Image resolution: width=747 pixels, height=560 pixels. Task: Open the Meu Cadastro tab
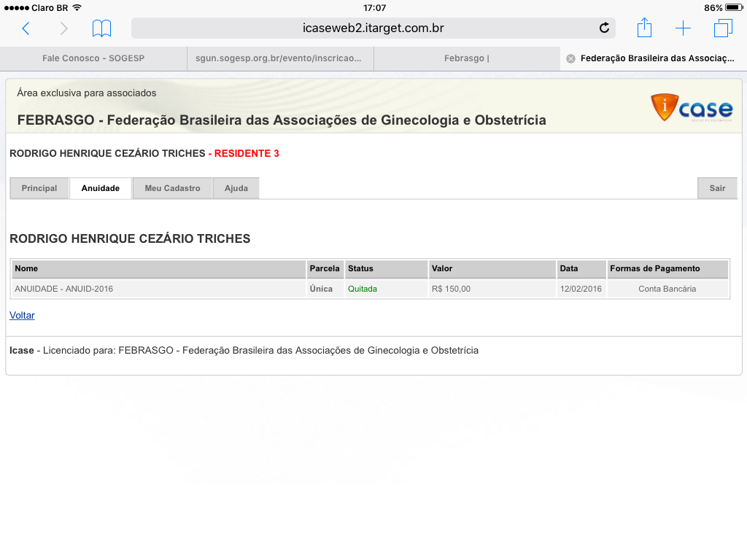[x=172, y=188]
